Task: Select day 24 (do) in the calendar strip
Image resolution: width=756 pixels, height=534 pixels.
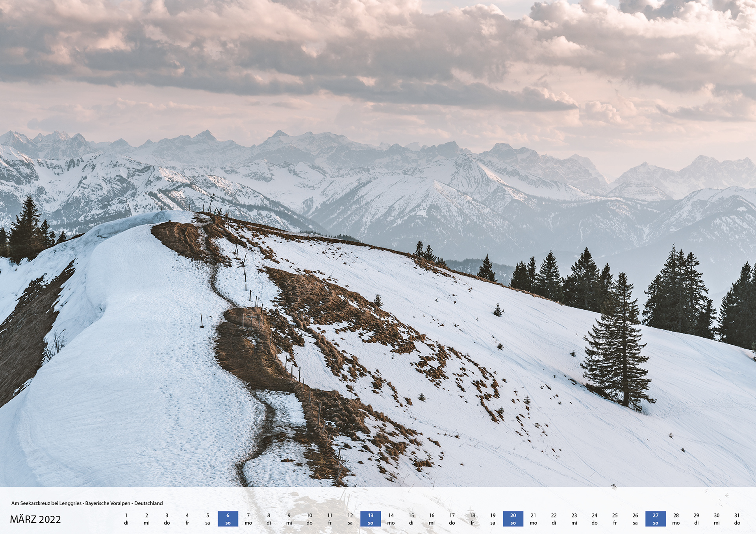Action: (595, 519)
